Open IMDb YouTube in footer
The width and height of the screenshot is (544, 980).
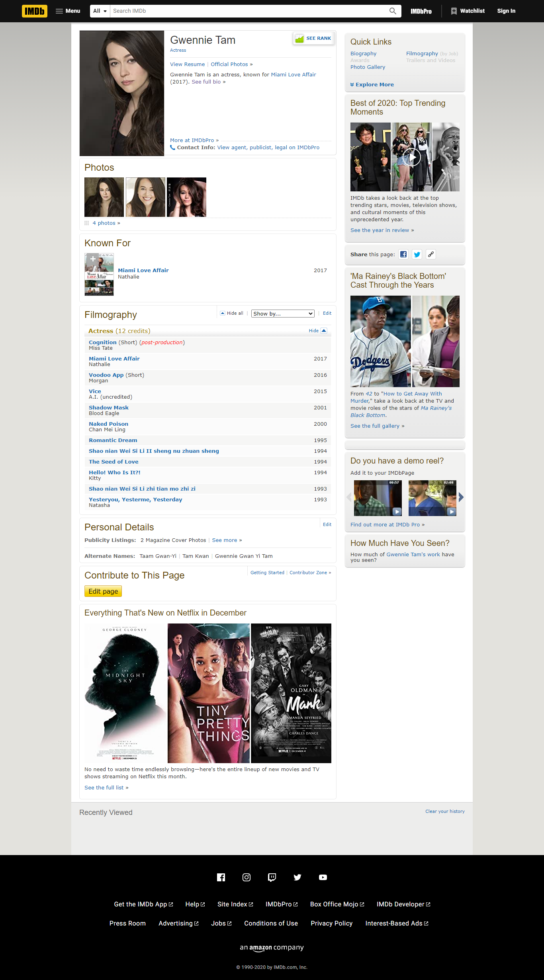pos(323,877)
